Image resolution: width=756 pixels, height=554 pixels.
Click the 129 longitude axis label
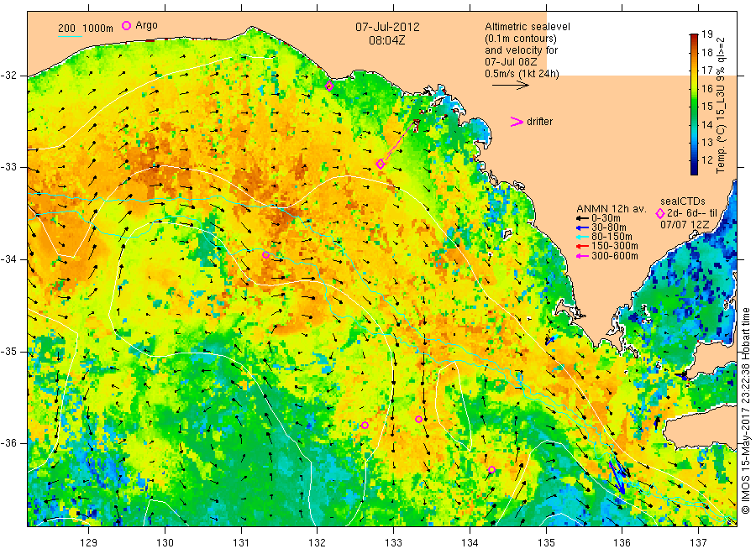(89, 543)
